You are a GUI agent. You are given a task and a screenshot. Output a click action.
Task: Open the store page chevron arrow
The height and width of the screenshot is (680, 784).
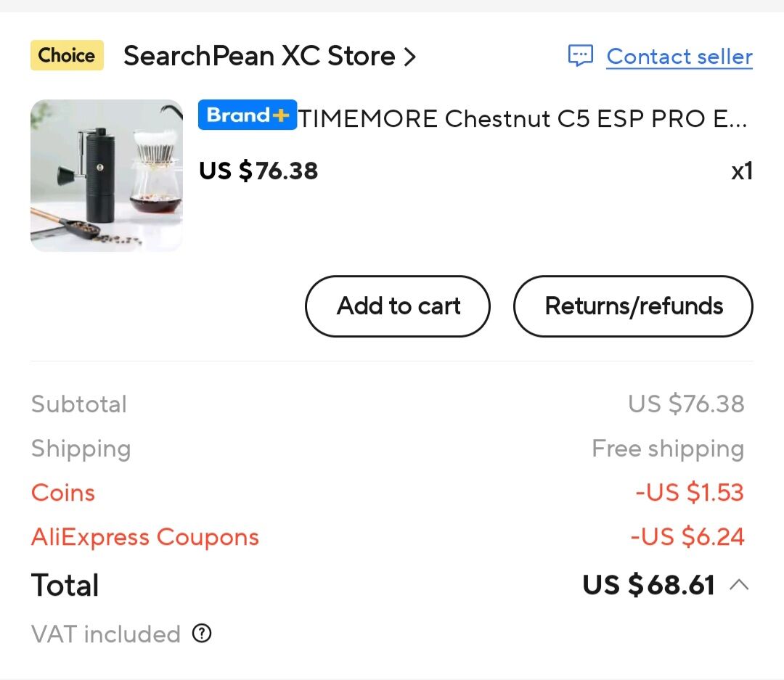pos(410,57)
